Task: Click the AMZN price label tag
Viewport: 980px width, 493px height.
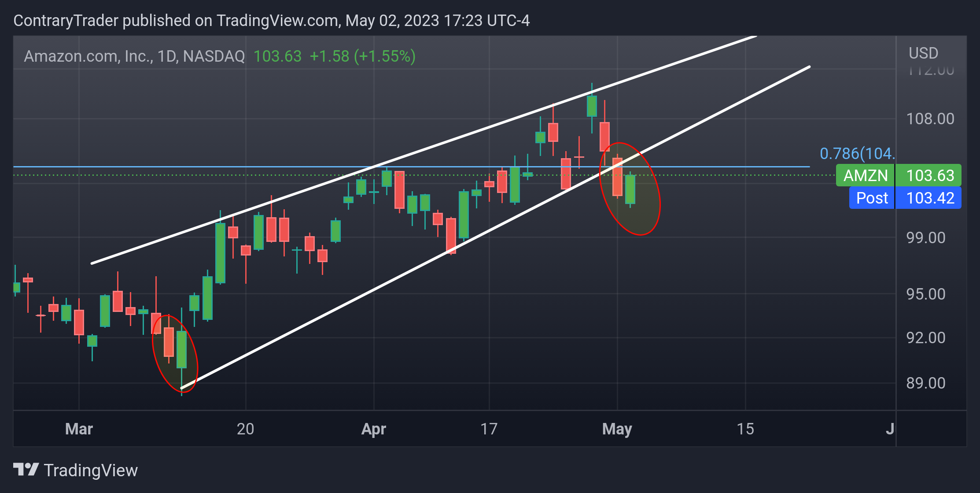Action: pos(866,175)
